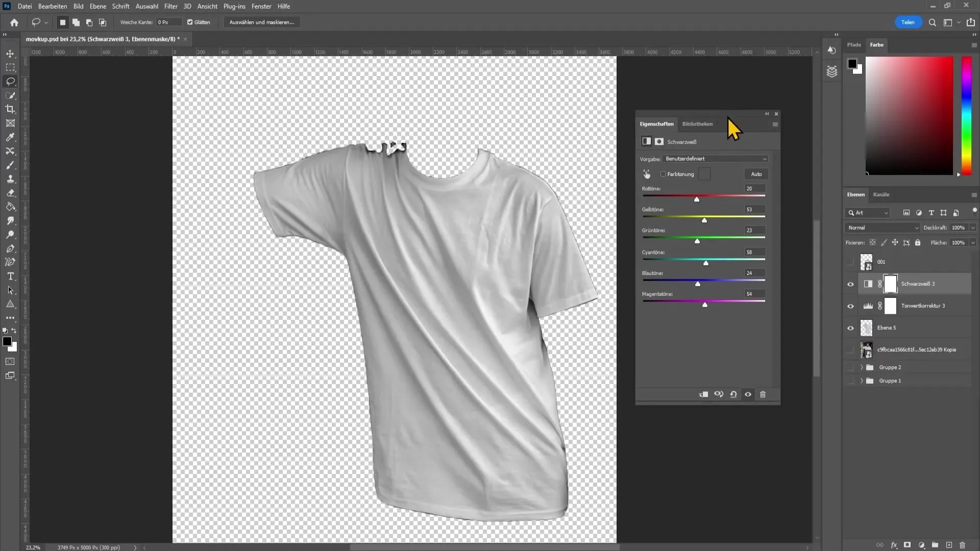Image resolution: width=980 pixels, height=551 pixels.
Task: Open the Ebene menu
Action: click(98, 6)
